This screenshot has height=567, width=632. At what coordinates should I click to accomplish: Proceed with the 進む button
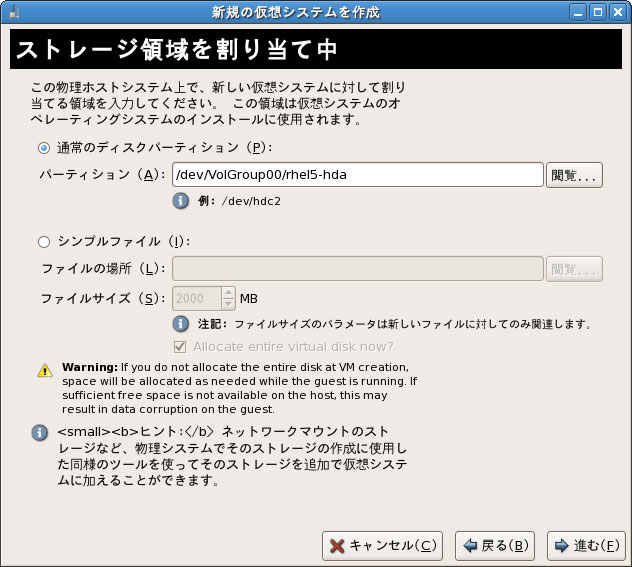tap(587, 546)
